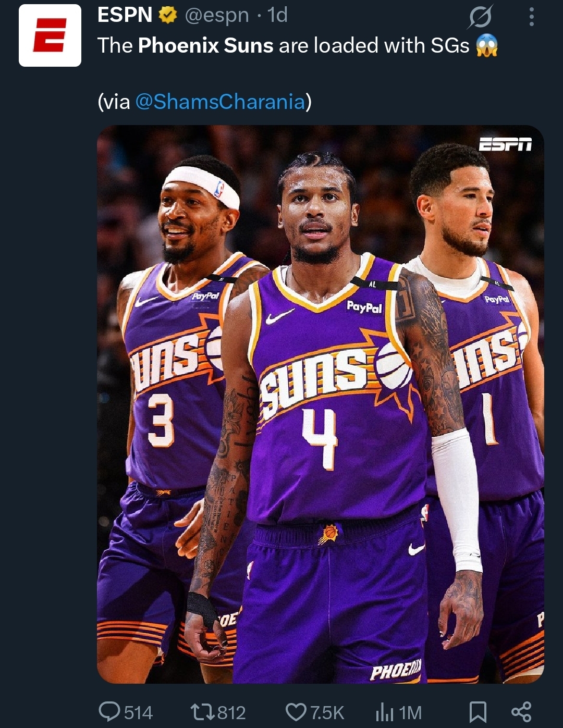Reply to the ESPN tweet
563x728 pixels.
(125, 712)
